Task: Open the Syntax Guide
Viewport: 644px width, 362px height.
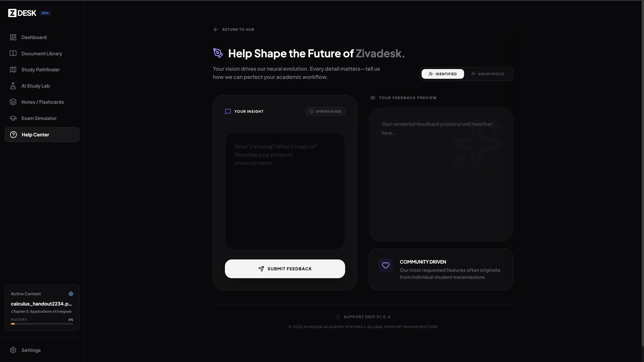Action: (325, 111)
